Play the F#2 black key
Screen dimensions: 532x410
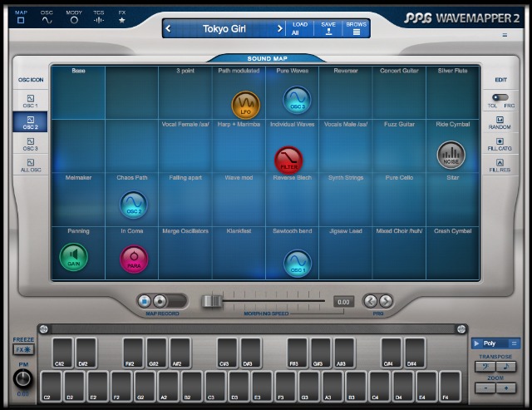tap(133, 353)
